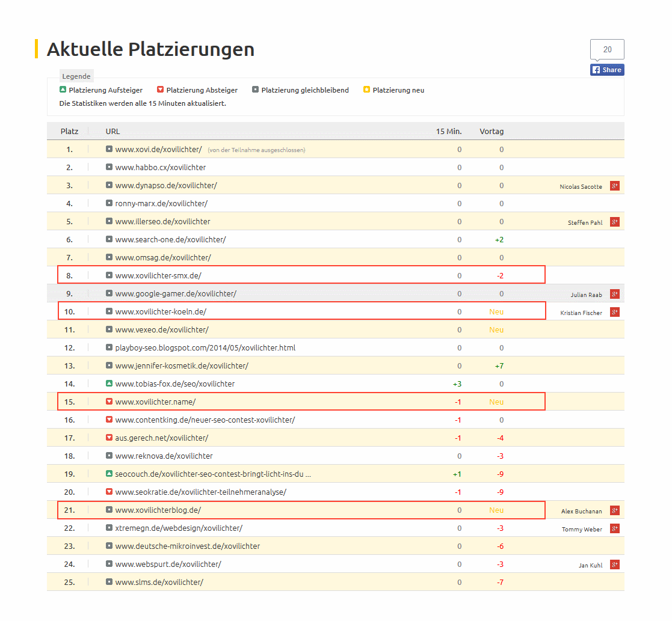Open Google+ profile icon next to Kristian Fischer
The width and height of the screenshot is (672, 621).
pyautogui.click(x=615, y=312)
